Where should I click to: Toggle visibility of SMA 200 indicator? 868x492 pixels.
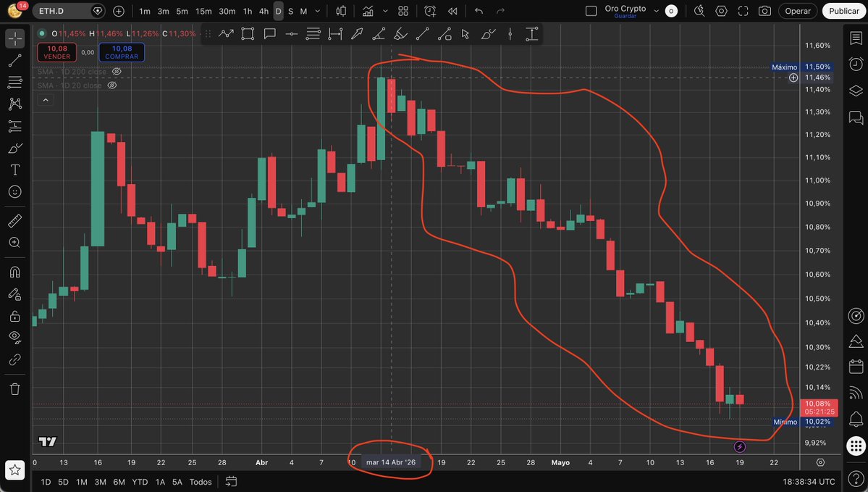pos(117,72)
